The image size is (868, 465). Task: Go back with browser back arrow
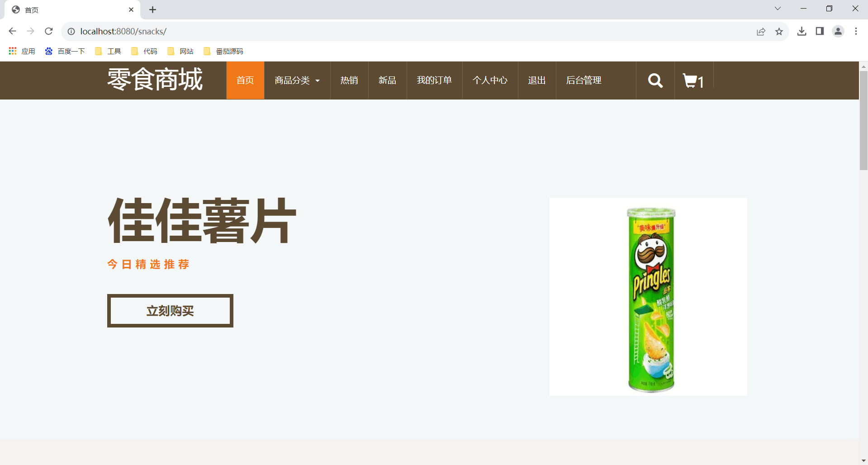(x=12, y=31)
